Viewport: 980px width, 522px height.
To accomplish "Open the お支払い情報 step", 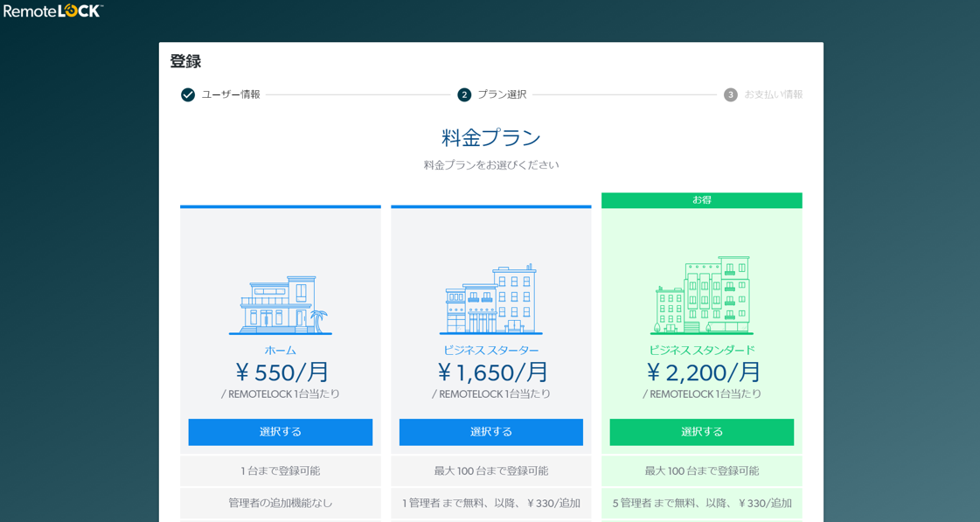I will pyautogui.click(x=773, y=95).
